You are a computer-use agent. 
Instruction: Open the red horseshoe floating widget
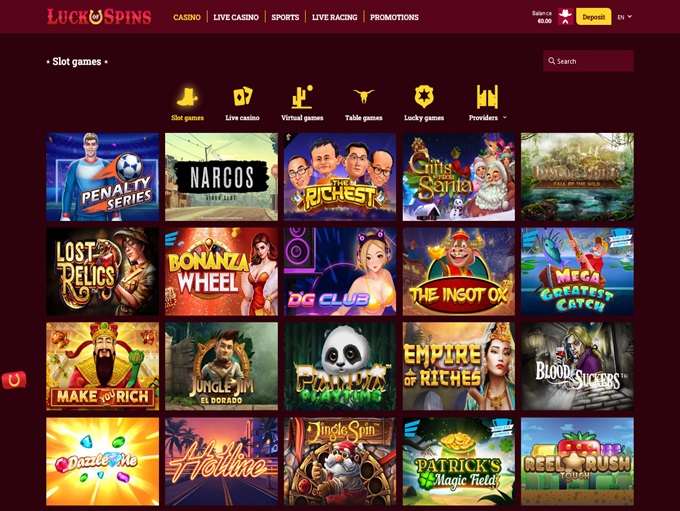14,380
